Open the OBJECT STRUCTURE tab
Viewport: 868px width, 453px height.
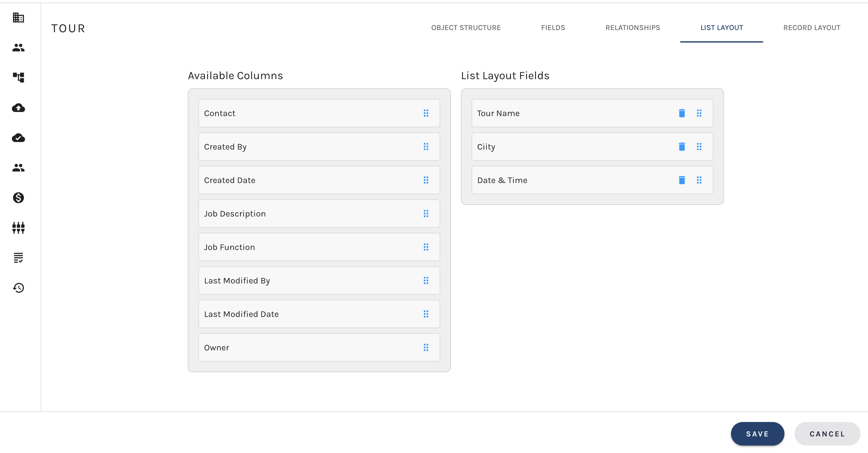466,28
